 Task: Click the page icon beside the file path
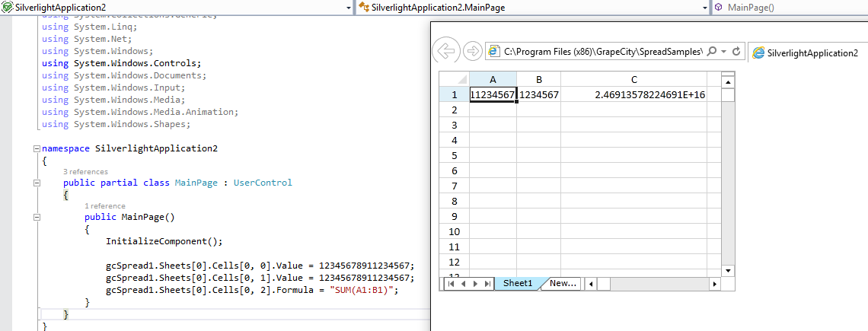tap(493, 52)
